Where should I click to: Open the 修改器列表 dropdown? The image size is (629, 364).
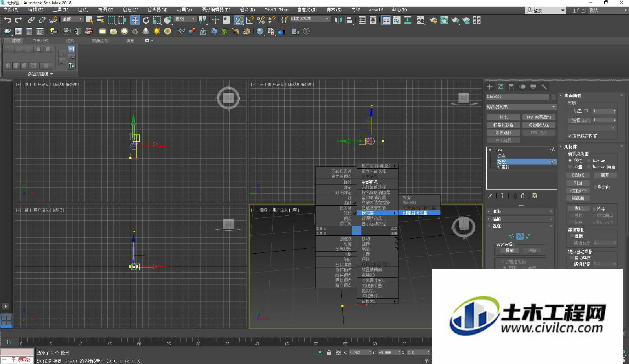pyautogui.click(x=521, y=107)
